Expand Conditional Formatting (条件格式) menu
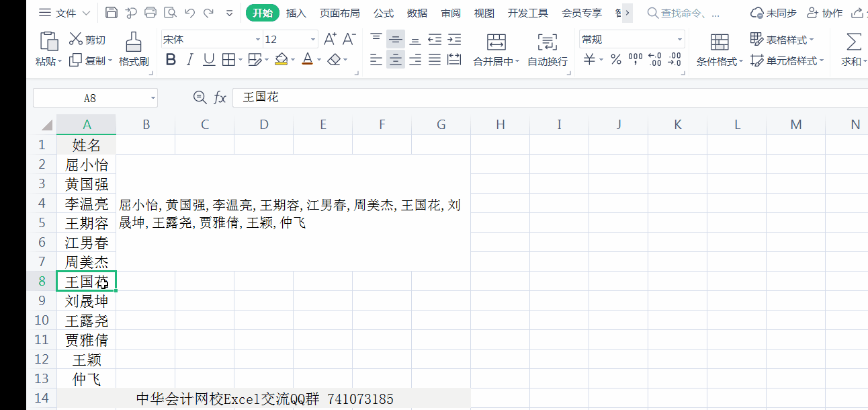This screenshot has height=410, width=868. [741, 62]
